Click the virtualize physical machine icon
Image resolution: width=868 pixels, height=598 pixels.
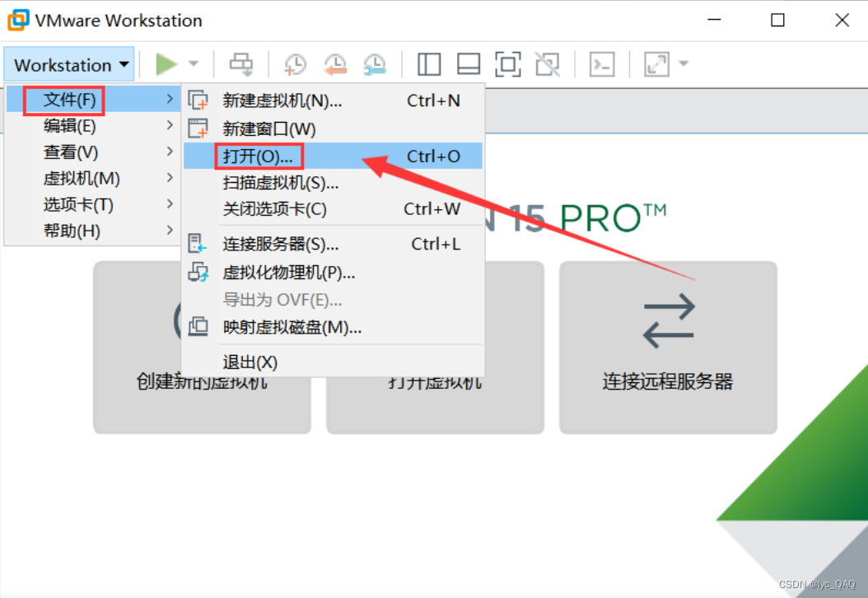198,272
